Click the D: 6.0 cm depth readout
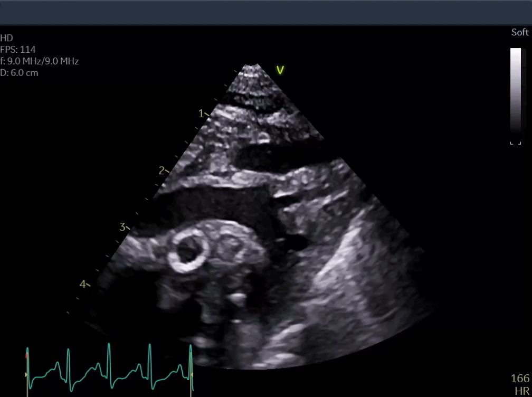Screen dimensions: 532x397 tap(20, 73)
